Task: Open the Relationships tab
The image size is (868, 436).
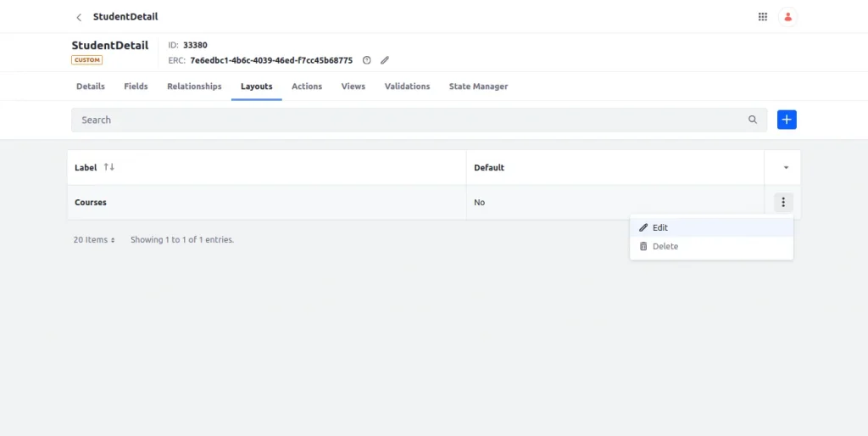Action: click(194, 87)
